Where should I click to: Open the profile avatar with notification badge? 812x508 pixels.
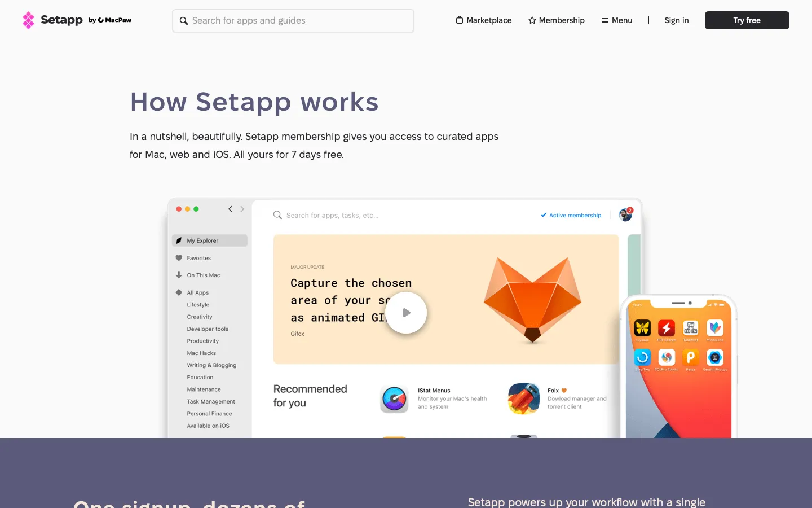[626, 214]
